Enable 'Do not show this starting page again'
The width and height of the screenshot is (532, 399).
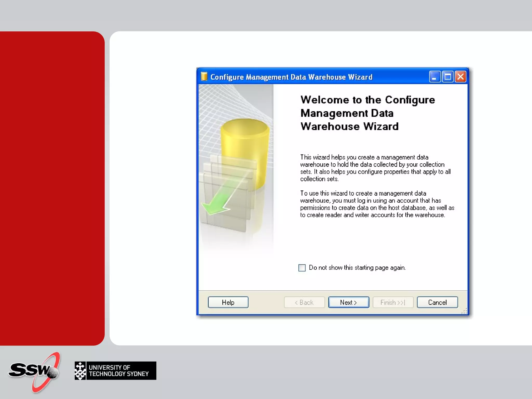[302, 268]
